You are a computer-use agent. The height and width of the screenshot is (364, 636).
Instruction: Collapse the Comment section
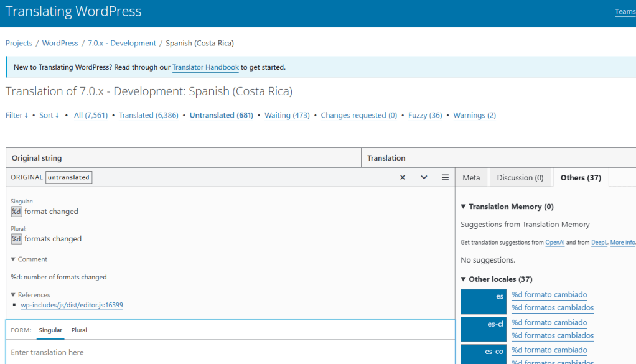pos(29,259)
